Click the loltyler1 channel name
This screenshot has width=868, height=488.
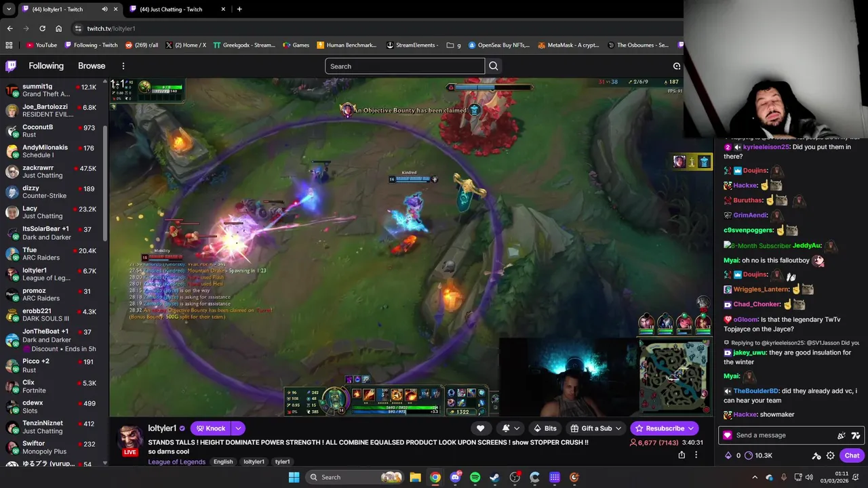coord(162,428)
